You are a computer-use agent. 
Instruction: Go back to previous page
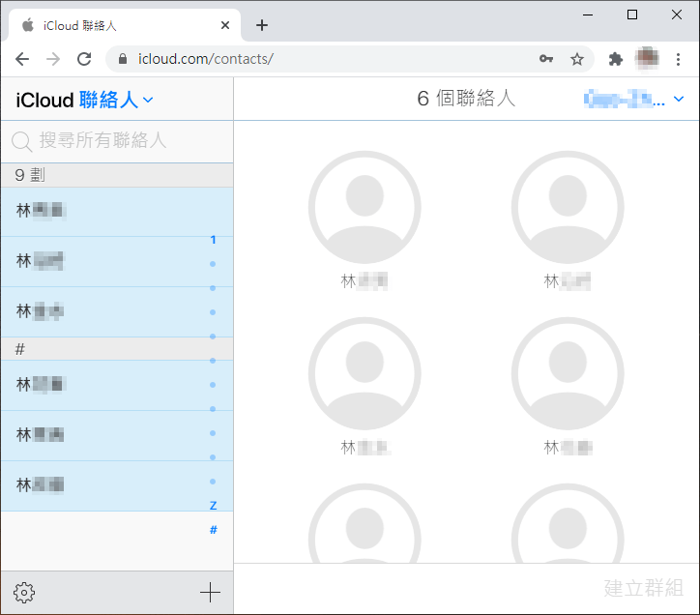(x=22, y=59)
